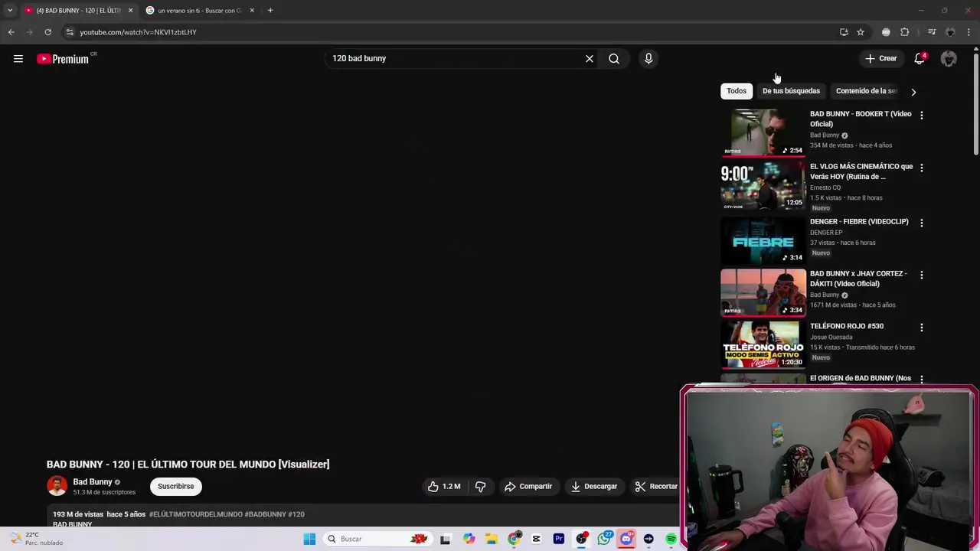The height and width of the screenshot is (551, 980).
Task: Switch to 'un verano sin ti' Google tab
Action: click(201, 11)
